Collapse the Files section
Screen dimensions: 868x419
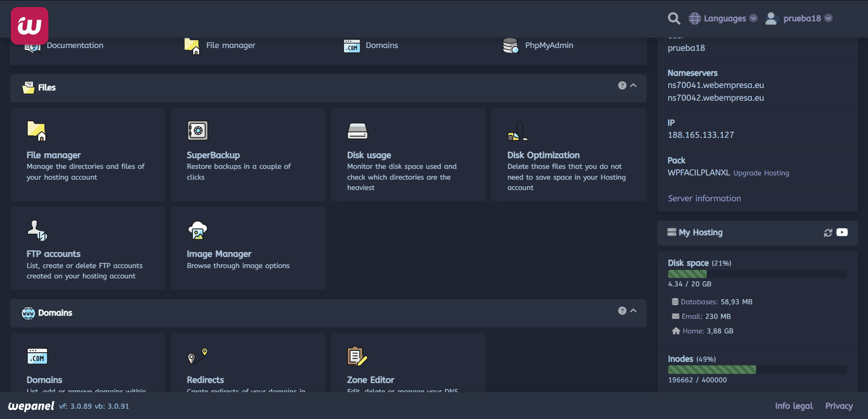pos(633,86)
